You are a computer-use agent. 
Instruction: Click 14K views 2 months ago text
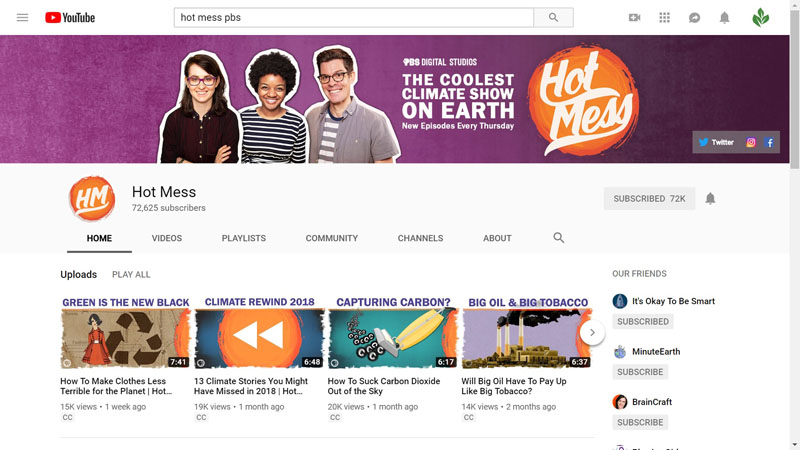pyautogui.click(x=509, y=407)
